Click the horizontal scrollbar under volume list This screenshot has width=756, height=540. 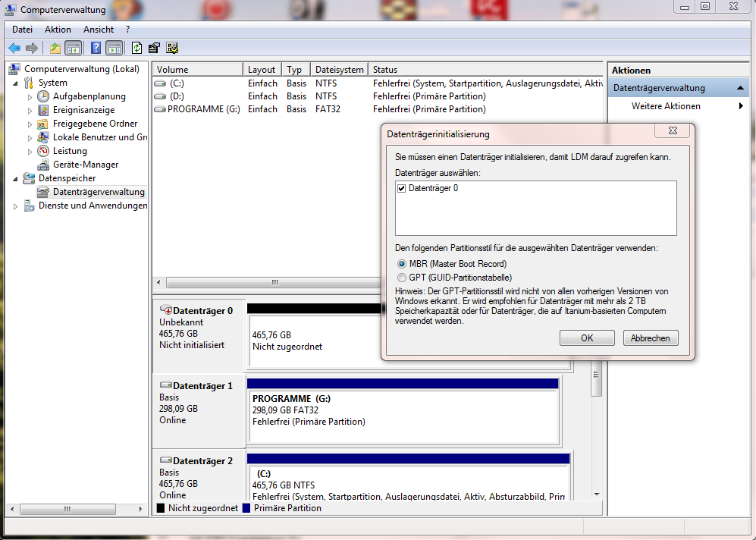click(x=274, y=282)
